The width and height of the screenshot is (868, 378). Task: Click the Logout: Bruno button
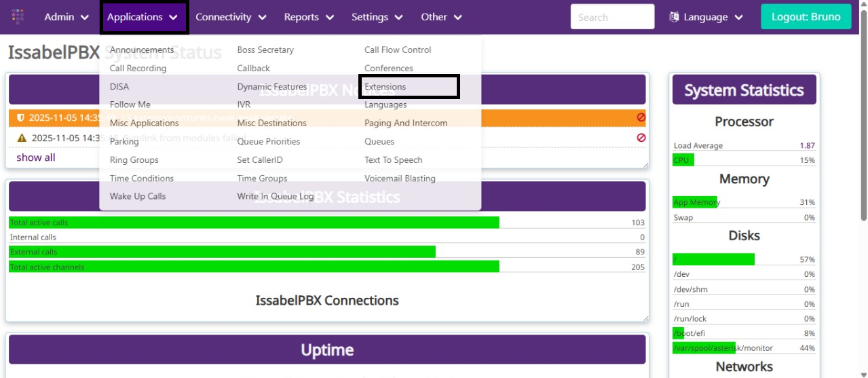[806, 17]
